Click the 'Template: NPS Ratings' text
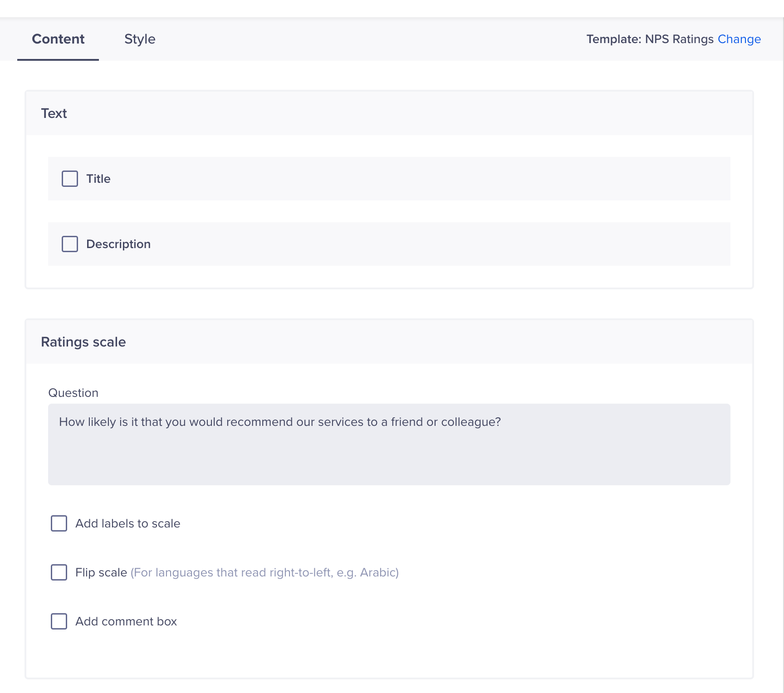Screen dimensions: 784x693 [x=650, y=39]
